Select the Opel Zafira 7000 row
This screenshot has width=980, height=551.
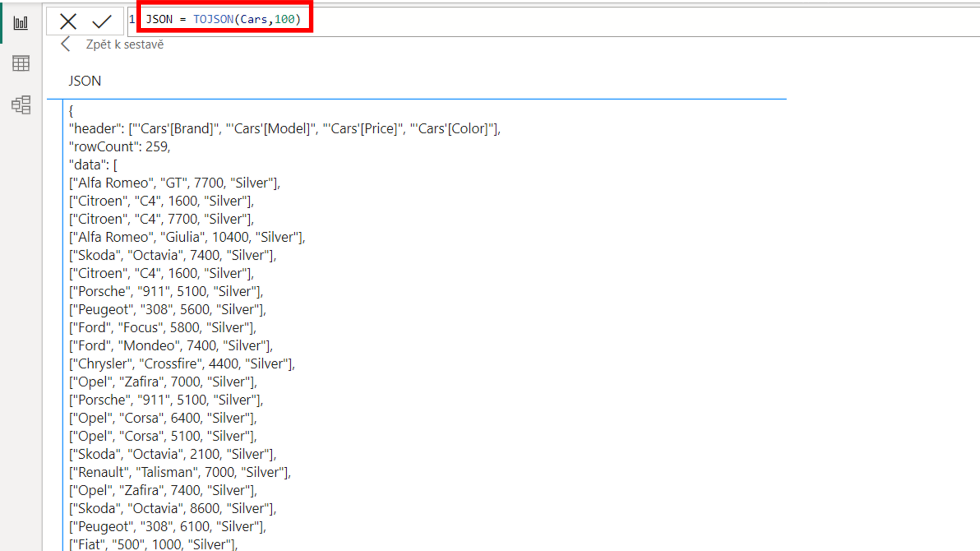point(163,382)
